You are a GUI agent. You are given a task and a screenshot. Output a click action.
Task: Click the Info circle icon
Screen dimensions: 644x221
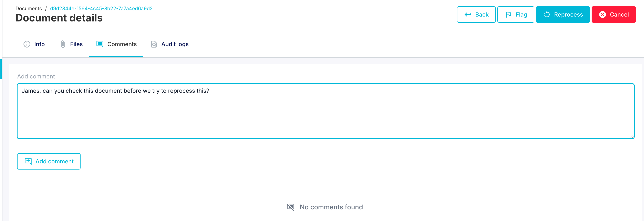point(27,44)
